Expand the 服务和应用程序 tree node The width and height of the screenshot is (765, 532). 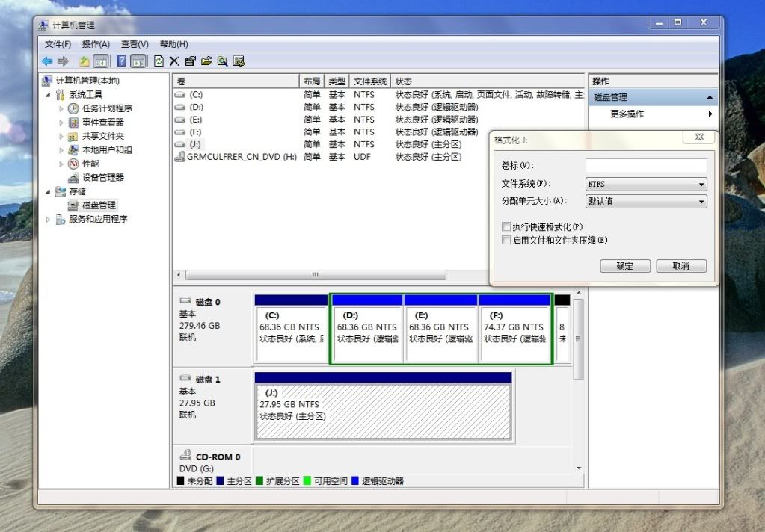49,220
